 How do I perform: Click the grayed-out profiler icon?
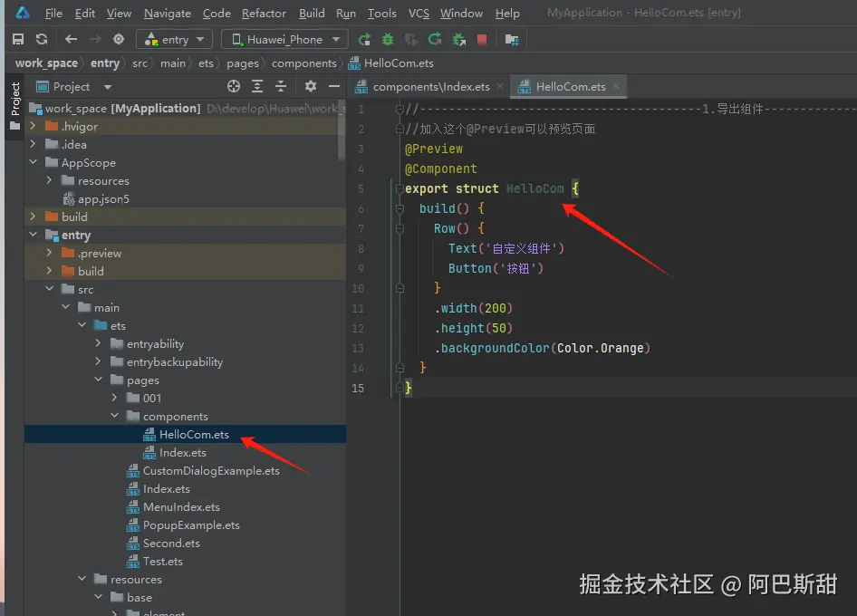(411, 39)
